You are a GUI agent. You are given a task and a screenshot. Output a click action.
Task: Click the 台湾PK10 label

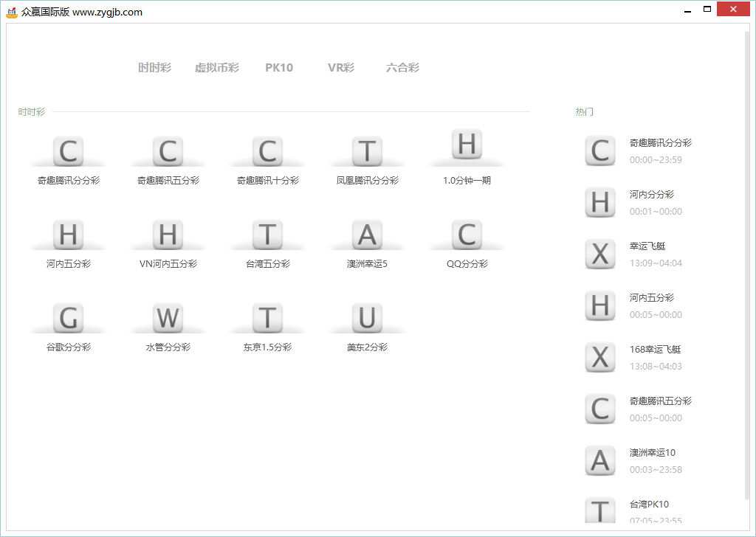649,504
